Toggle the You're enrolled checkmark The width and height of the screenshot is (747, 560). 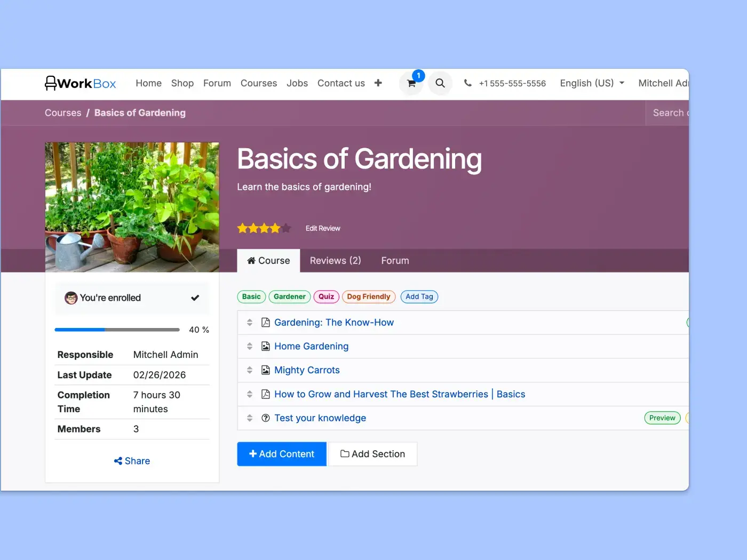195,298
